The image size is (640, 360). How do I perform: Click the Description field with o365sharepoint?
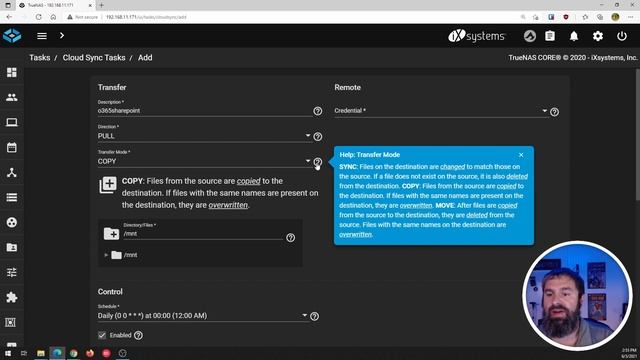tap(204, 111)
